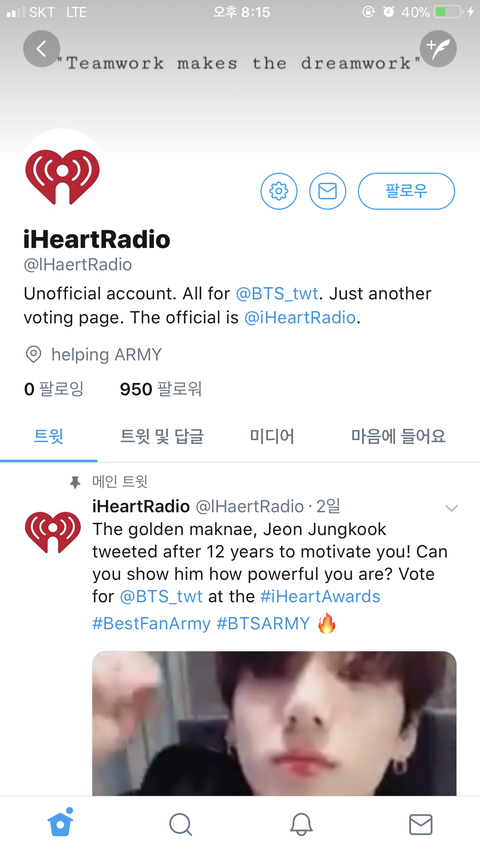Expand pinned tweet options chevron

point(451,508)
